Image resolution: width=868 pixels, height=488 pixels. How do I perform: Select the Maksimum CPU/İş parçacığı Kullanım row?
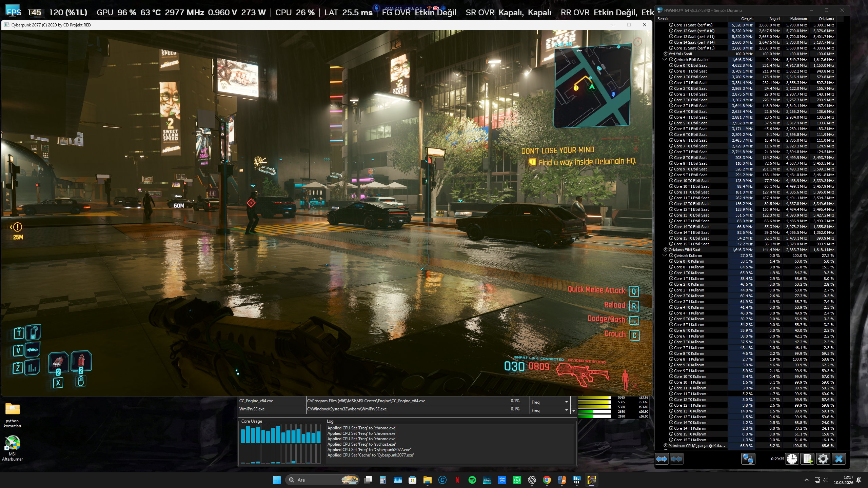(745, 446)
